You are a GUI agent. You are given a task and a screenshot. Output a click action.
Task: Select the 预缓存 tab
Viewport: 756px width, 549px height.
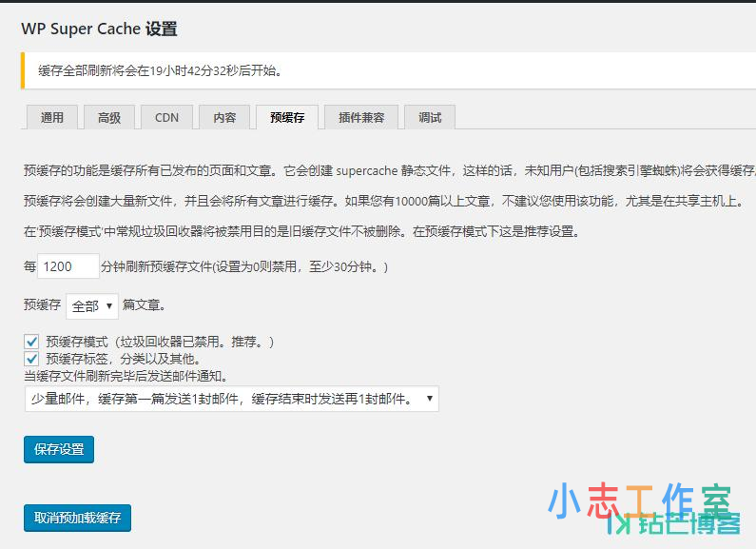point(287,117)
